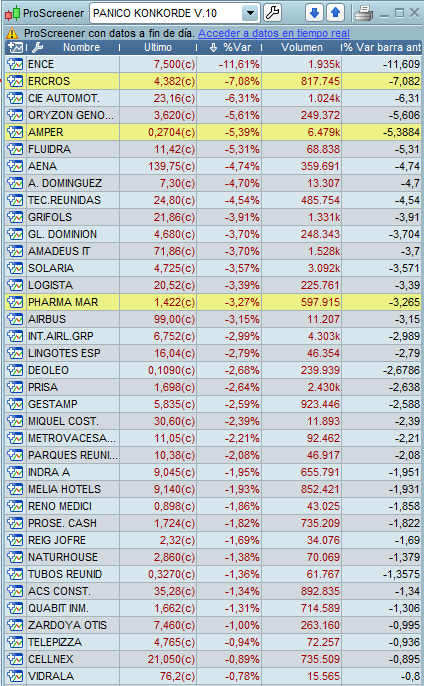Open chart icon for DEOLEO row
The height and width of the screenshot is (686, 424).
tap(15, 370)
